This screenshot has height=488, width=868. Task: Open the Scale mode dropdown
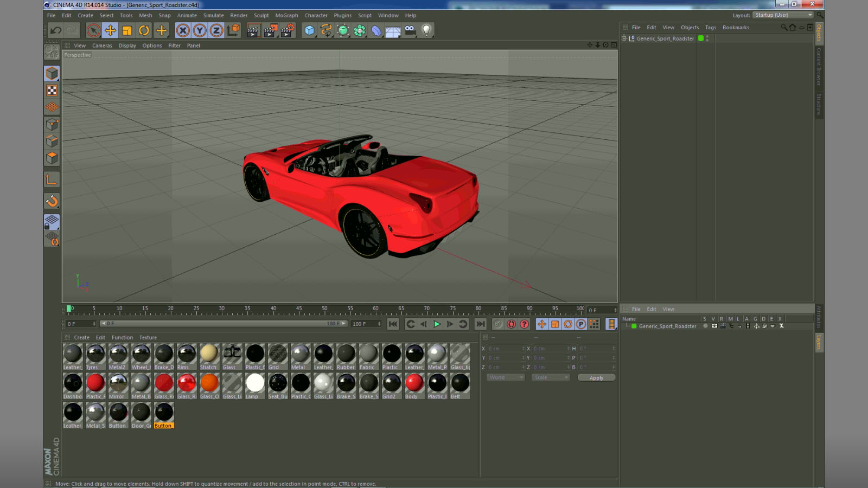[551, 377]
